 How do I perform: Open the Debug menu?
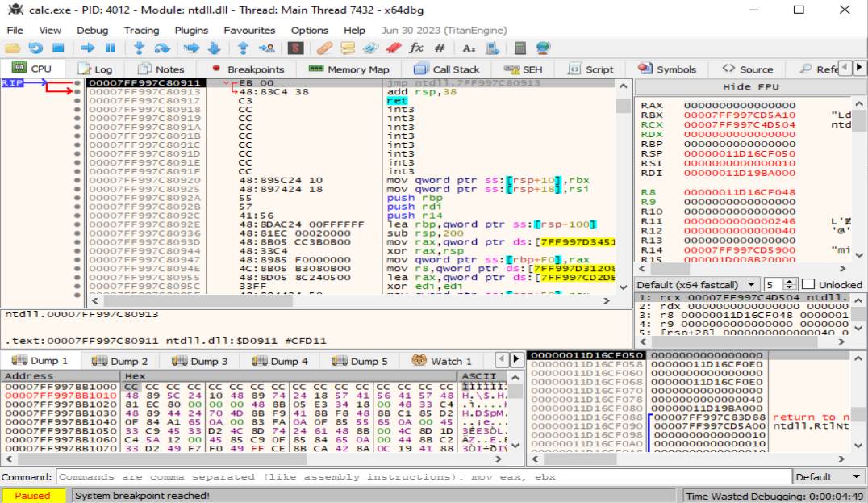tap(92, 30)
